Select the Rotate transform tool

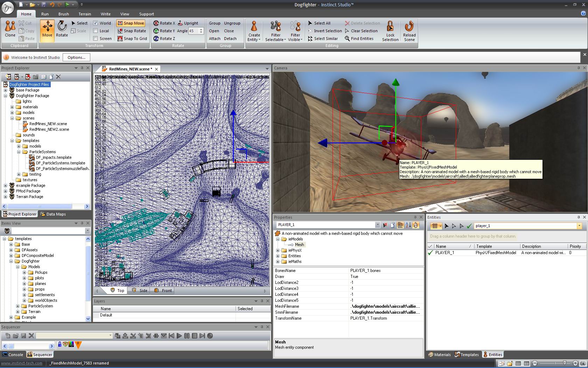62,29
